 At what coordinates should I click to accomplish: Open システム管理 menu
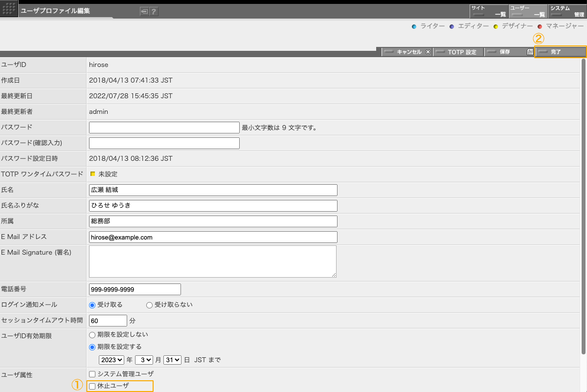(567, 11)
